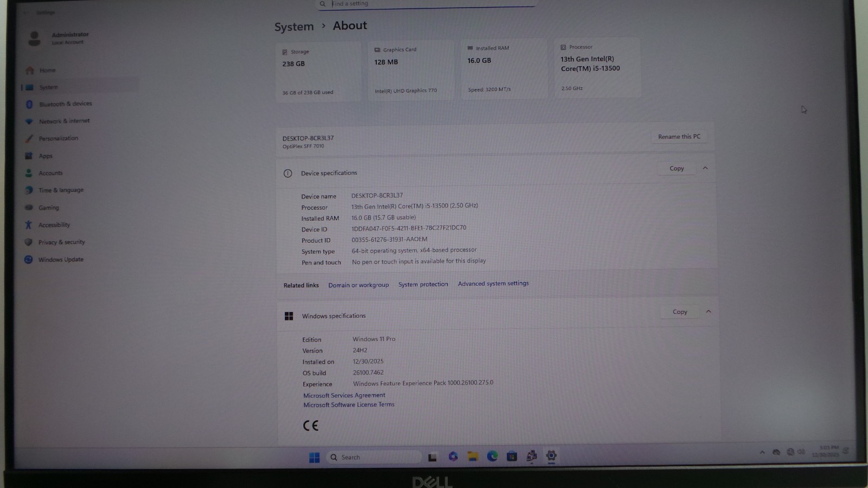Open Advanced system settings link

point(493,284)
